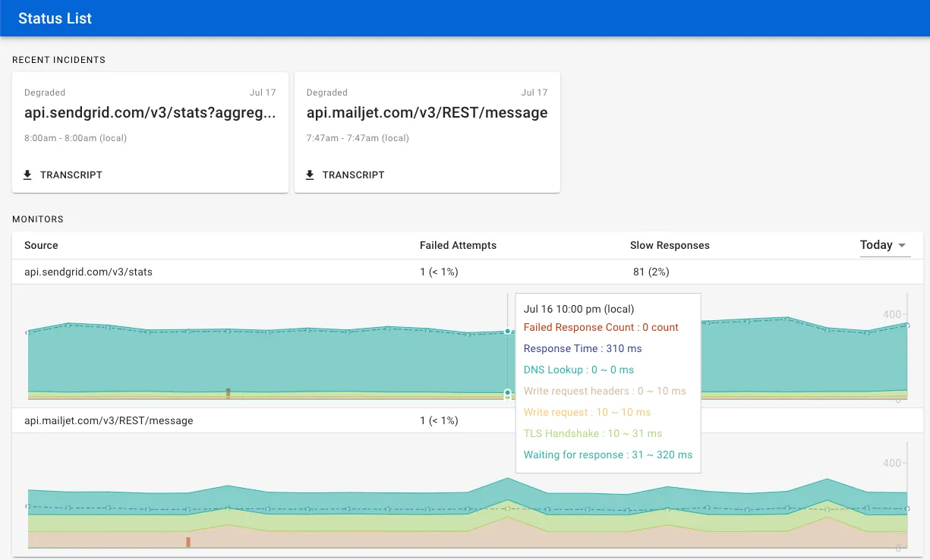Click the download icon on the mailjet transcript
The height and width of the screenshot is (560, 930).
point(310,175)
